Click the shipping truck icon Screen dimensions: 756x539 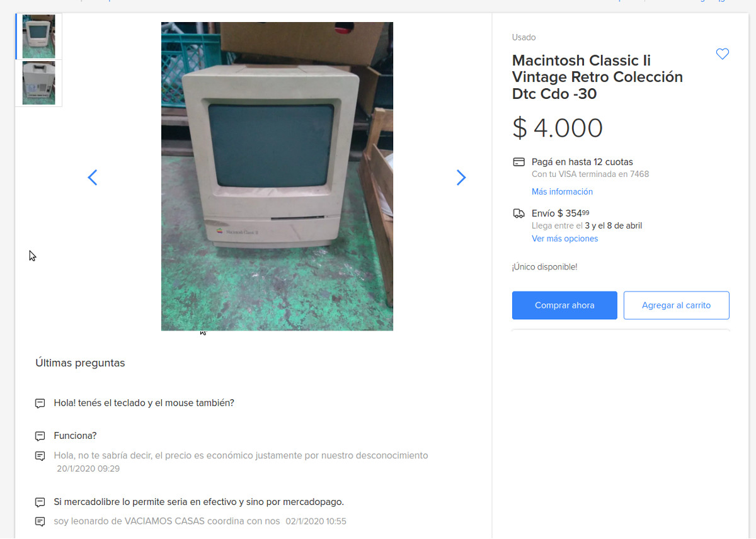tap(519, 213)
